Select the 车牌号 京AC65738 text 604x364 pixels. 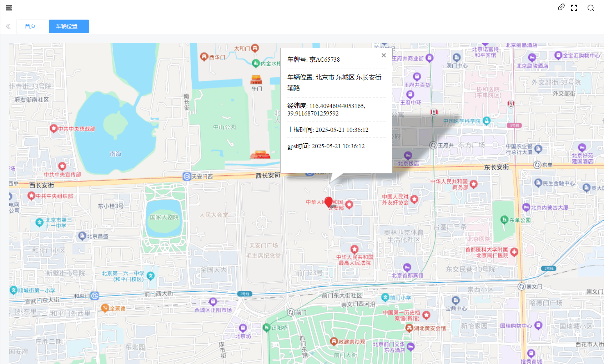(x=313, y=60)
